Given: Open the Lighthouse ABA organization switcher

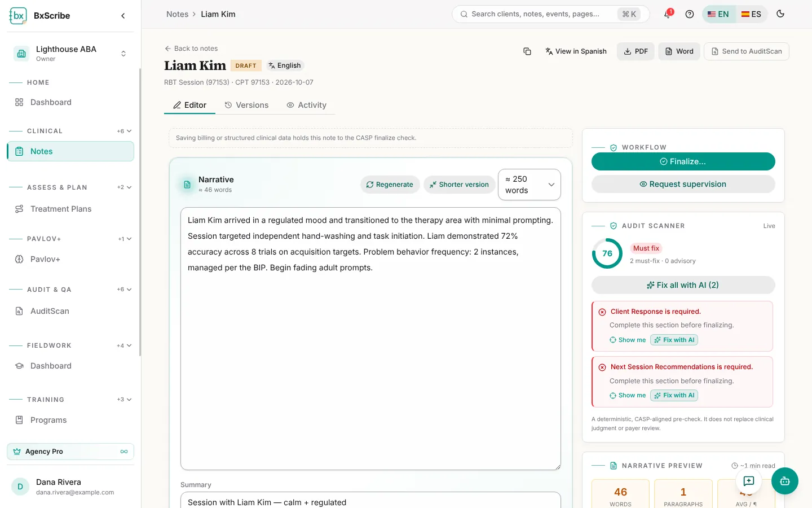Looking at the screenshot, I should point(70,54).
